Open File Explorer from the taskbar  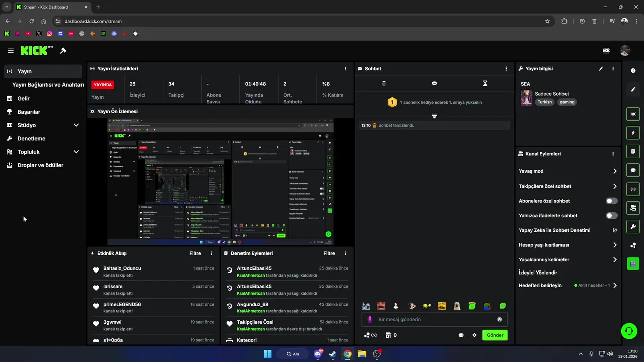tap(362, 354)
